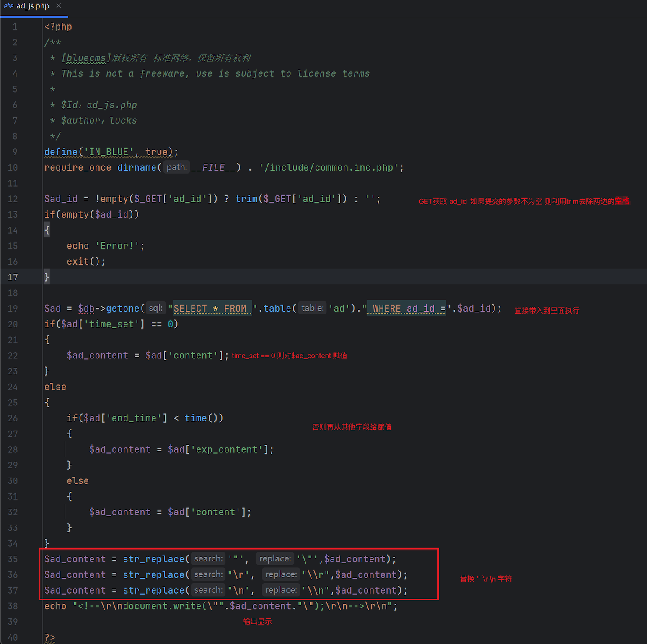
Task: Click the exit() call on line 16
Action: [x=86, y=262]
